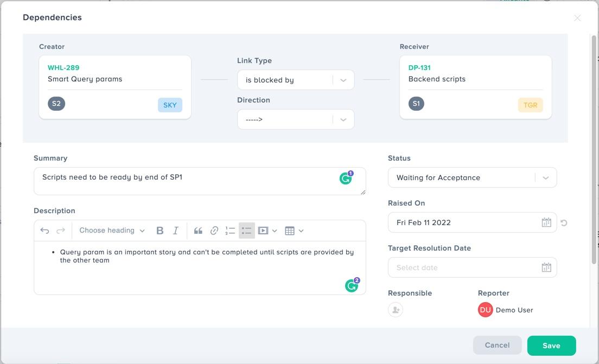The width and height of the screenshot is (599, 364).
Task: Open the Link Type dropdown showing 'is blocked by'
Action: tap(296, 80)
